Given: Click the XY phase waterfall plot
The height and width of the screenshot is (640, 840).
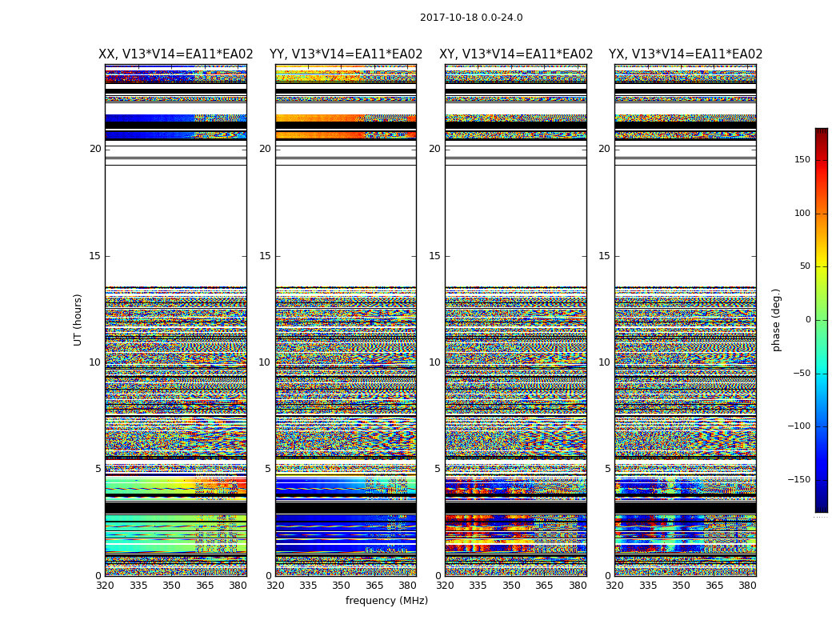Looking at the screenshot, I should [x=516, y=320].
